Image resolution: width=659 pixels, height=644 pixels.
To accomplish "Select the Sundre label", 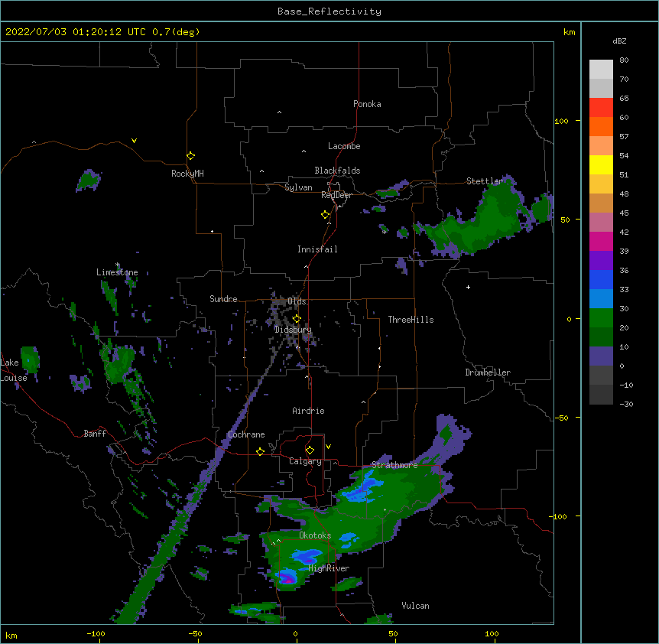I will pos(223,299).
